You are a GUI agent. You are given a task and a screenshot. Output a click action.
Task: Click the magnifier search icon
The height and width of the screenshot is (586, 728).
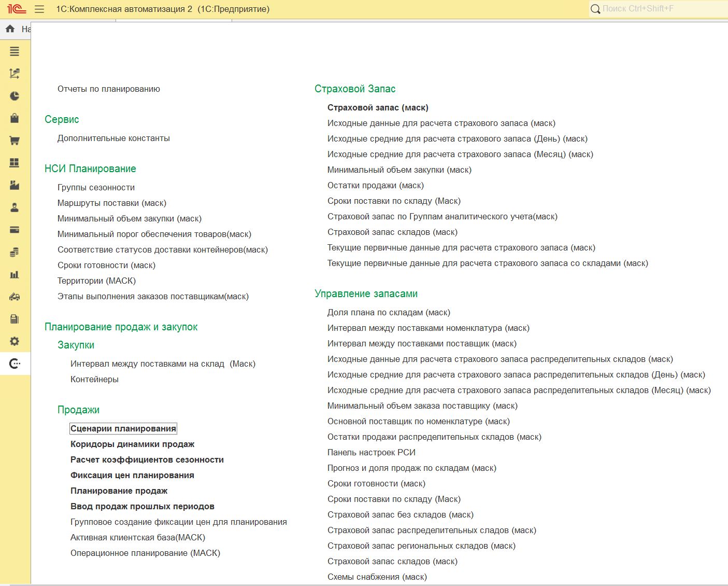point(595,9)
